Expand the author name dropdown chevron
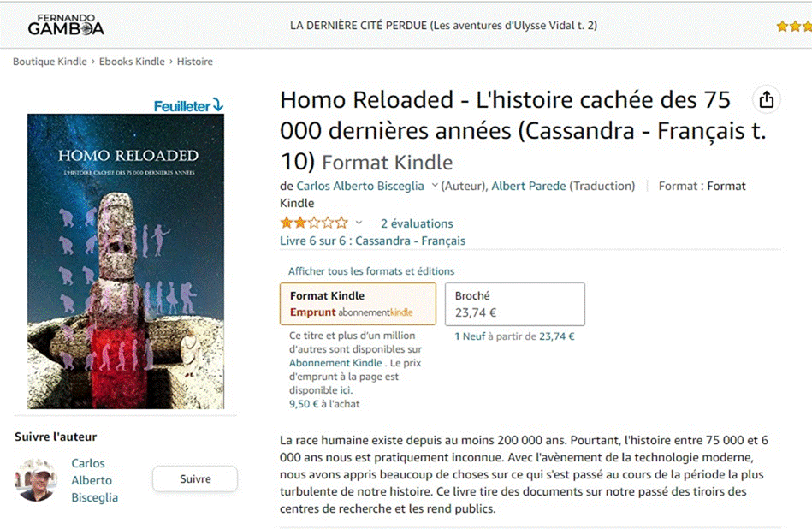 pyautogui.click(x=435, y=186)
